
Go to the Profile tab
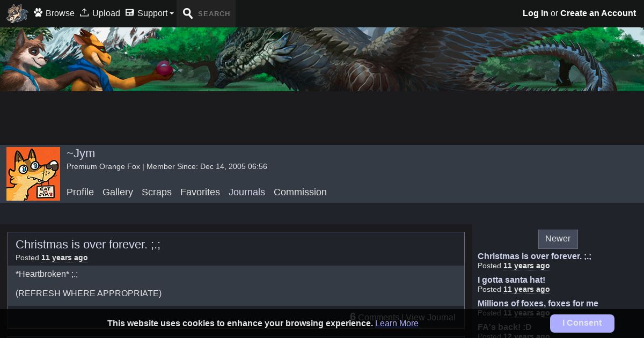click(x=80, y=192)
